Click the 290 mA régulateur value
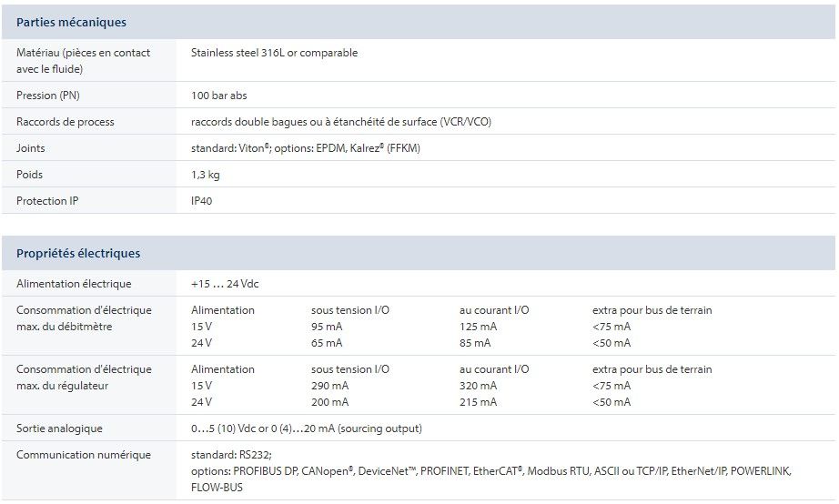The image size is (839, 504). pos(329,386)
